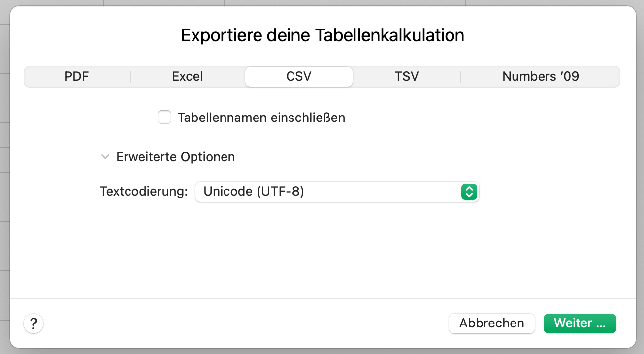Screen dimensions: 644x354
Task: Stay on the CSV tab
Action: [x=298, y=76]
